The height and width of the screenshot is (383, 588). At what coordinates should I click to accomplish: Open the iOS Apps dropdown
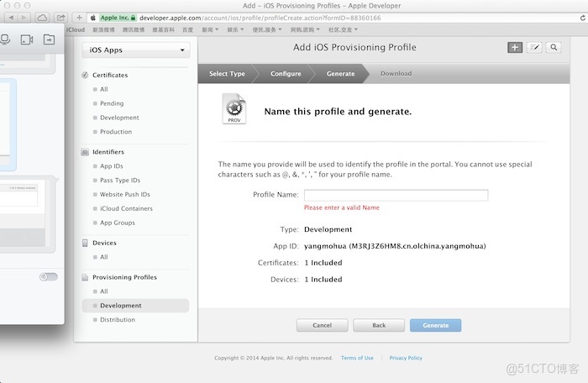[x=136, y=50]
